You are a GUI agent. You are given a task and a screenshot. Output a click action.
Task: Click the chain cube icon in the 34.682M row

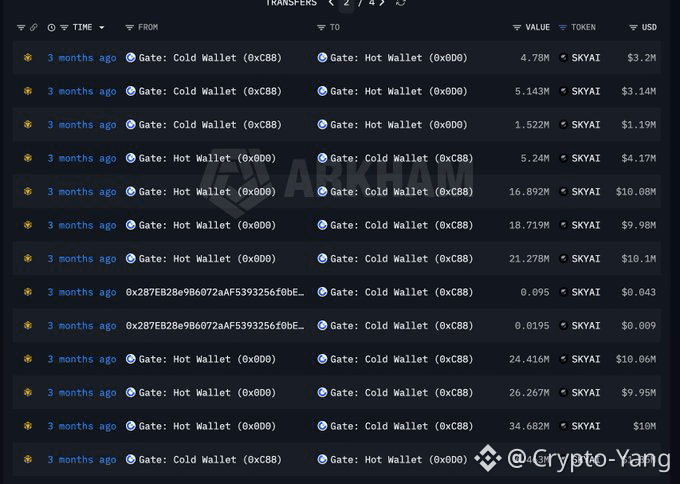28,426
